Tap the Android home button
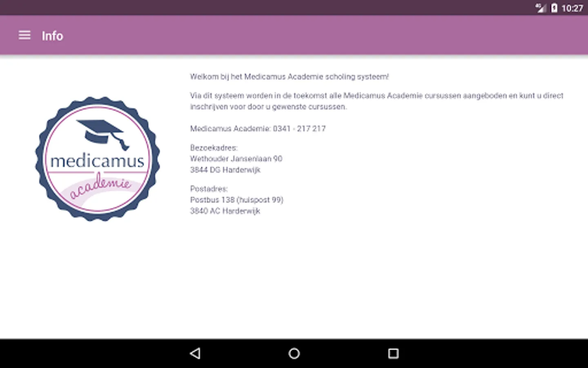Image resolution: width=588 pixels, height=368 pixels. tap(294, 353)
